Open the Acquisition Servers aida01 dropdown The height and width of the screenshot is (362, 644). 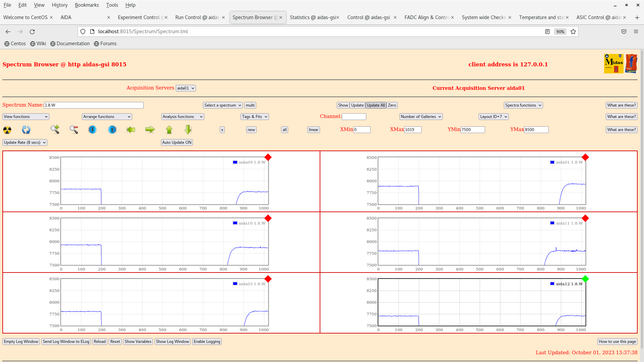pos(185,88)
